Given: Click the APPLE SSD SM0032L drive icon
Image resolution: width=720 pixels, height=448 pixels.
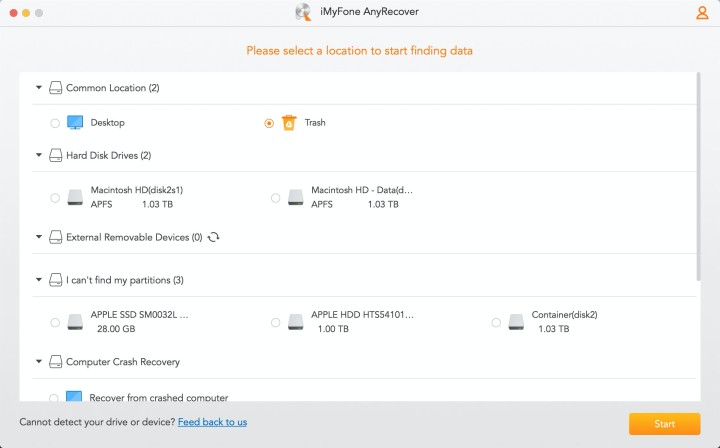Looking at the screenshot, I should pyautogui.click(x=75, y=322).
